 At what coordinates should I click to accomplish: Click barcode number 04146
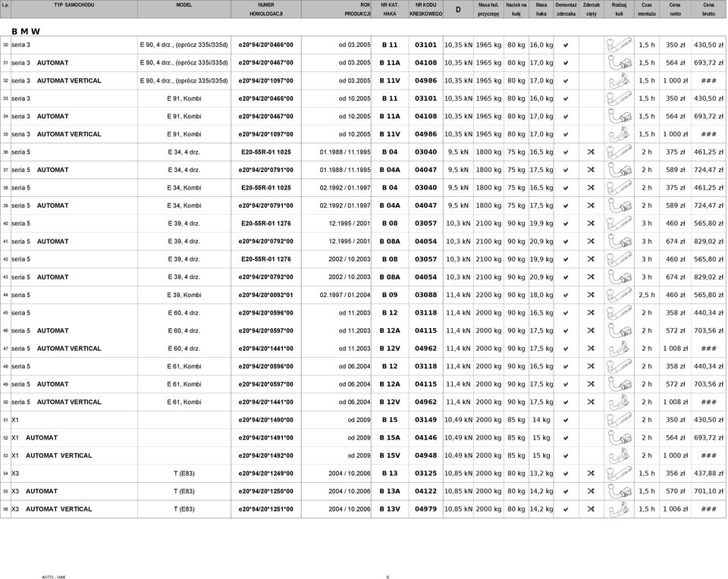click(425, 438)
